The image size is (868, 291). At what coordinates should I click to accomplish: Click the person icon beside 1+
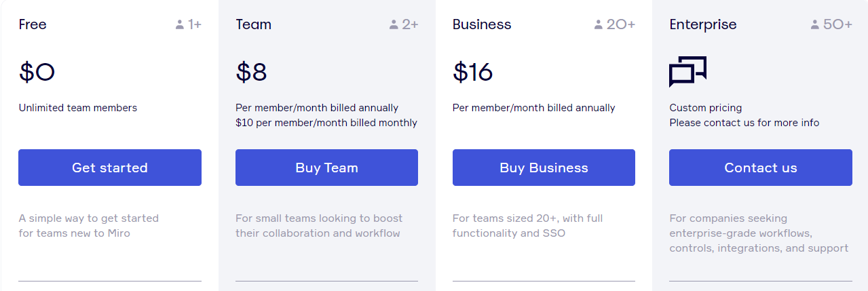click(x=180, y=25)
